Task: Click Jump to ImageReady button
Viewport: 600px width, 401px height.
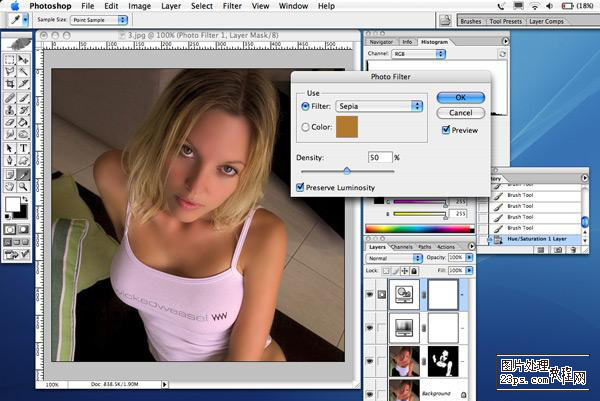Action: [17, 254]
